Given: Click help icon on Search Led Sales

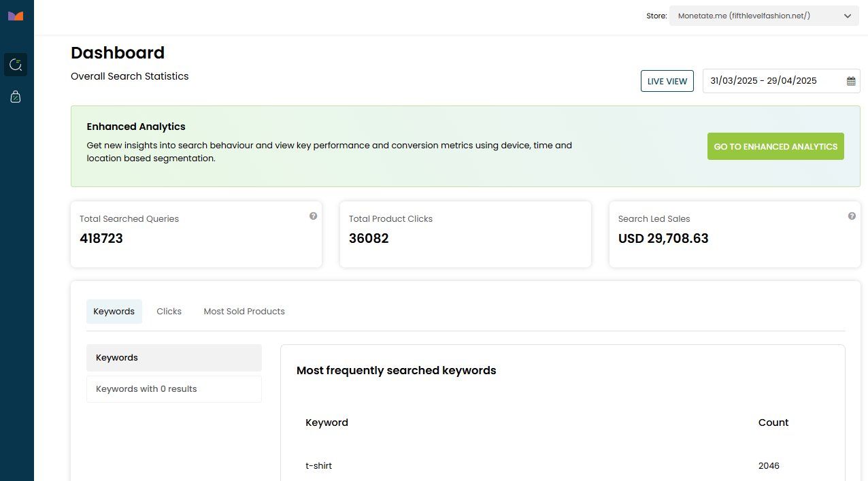Looking at the screenshot, I should coord(852,216).
